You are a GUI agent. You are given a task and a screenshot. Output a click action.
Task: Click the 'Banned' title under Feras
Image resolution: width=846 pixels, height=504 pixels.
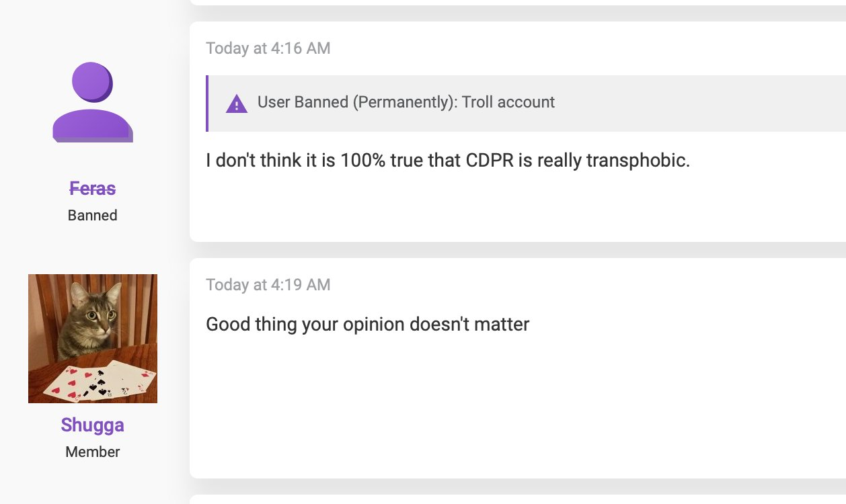[x=93, y=216]
